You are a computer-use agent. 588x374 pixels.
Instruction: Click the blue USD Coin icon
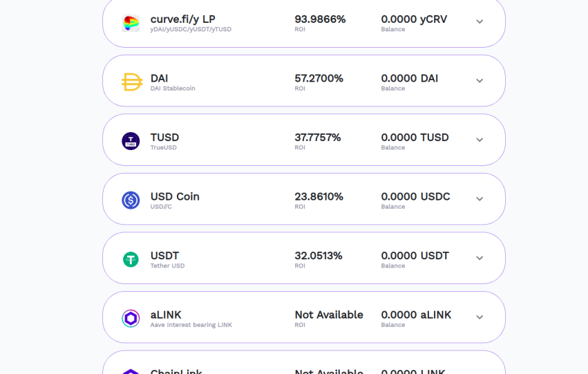131,200
